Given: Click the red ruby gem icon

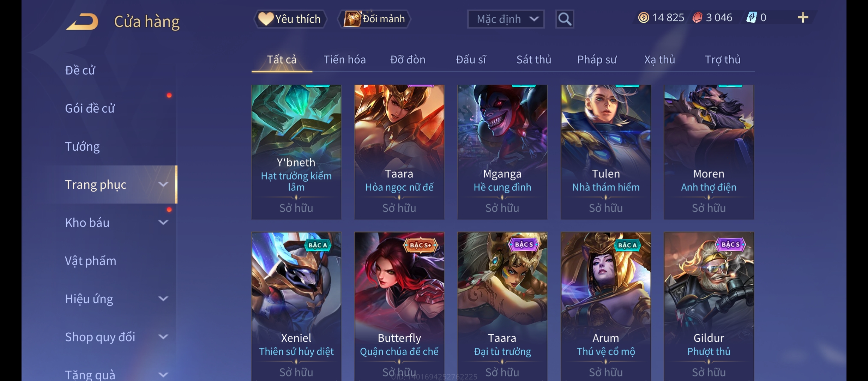Looking at the screenshot, I should pos(697,18).
